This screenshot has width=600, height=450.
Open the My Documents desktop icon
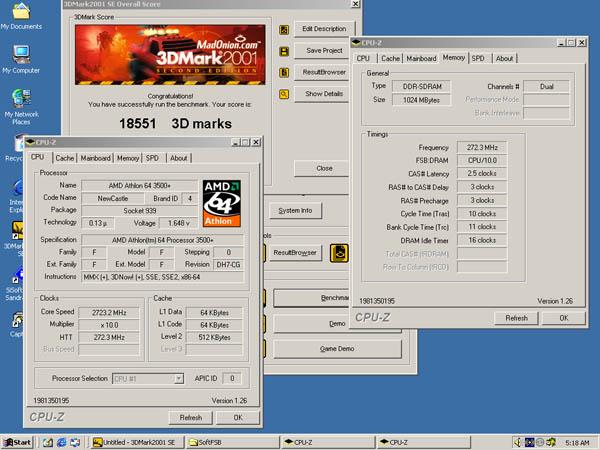pos(21,16)
